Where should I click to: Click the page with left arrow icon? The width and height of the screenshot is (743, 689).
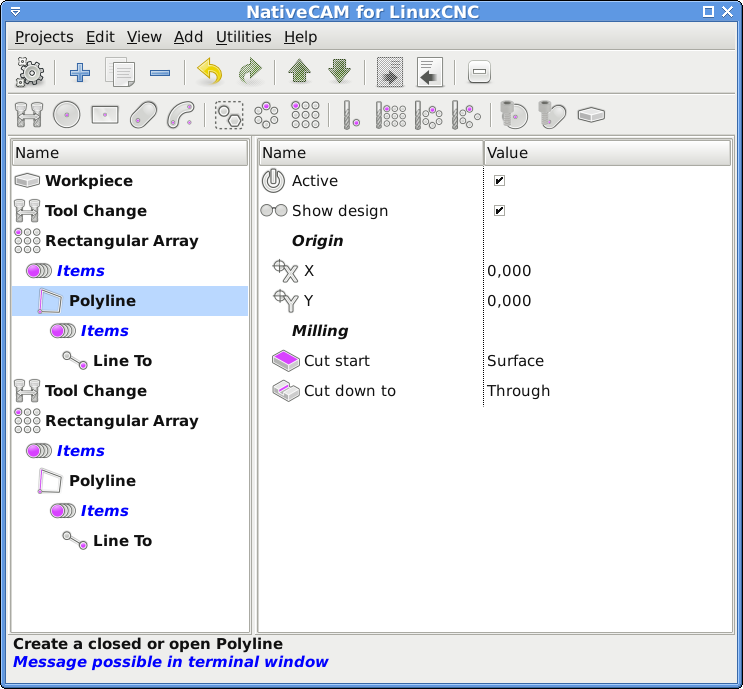point(430,72)
